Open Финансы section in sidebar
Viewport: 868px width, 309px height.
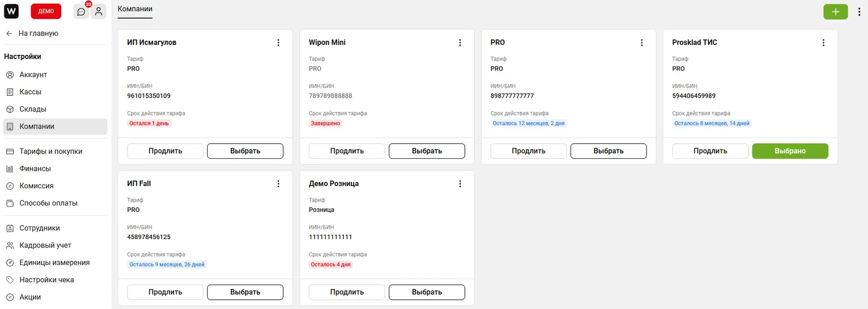pos(35,169)
